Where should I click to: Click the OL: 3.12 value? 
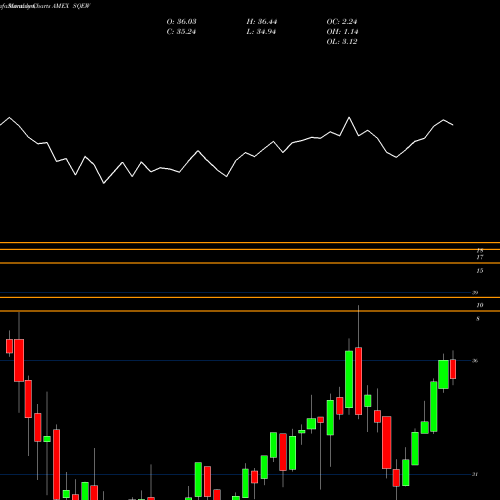click(x=342, y=42)
